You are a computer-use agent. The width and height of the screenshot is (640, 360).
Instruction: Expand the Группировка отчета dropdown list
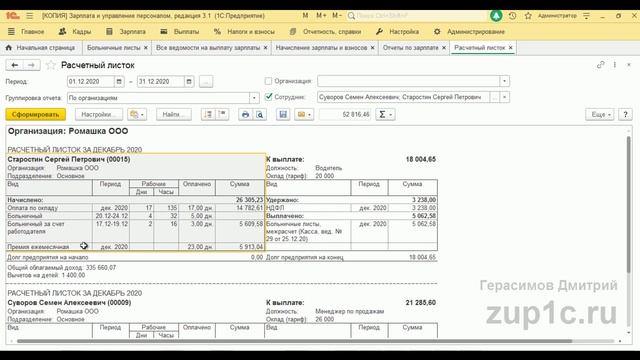[x=254, y=98]
